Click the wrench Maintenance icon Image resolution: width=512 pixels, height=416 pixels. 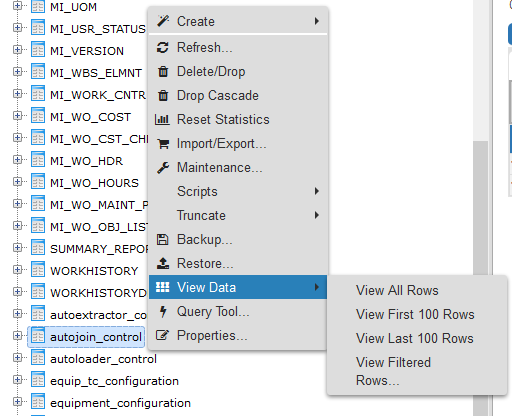pyautogui.click(x=163, y=168)
